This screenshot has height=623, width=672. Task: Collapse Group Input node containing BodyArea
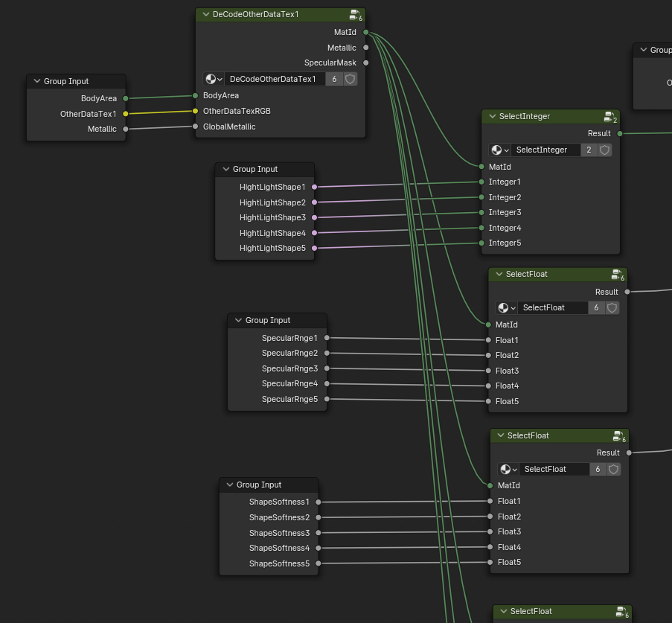[36, 82]
